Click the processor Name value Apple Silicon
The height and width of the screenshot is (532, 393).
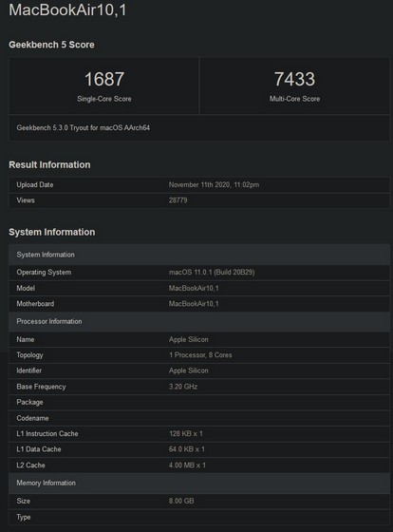[x=189, y=339]
